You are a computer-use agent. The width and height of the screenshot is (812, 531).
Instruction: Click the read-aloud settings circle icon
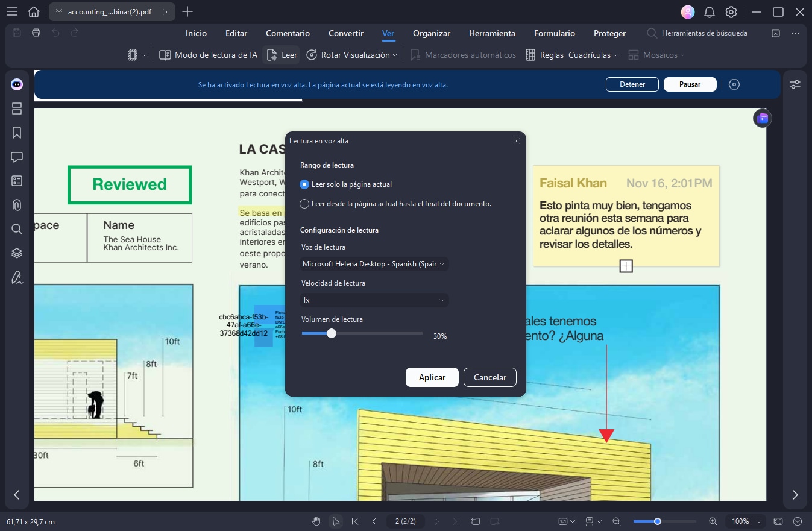click(734, 84)
